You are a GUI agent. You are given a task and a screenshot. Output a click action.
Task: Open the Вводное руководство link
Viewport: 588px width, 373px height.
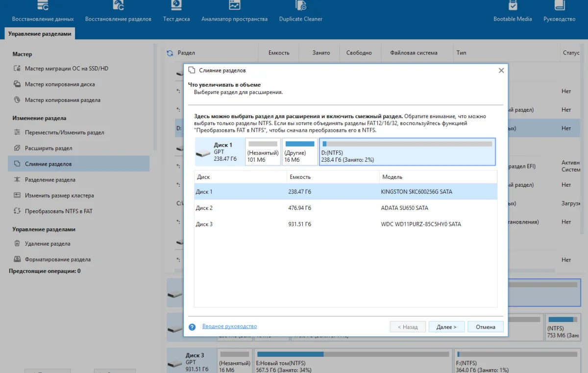(x=229, y=326)
